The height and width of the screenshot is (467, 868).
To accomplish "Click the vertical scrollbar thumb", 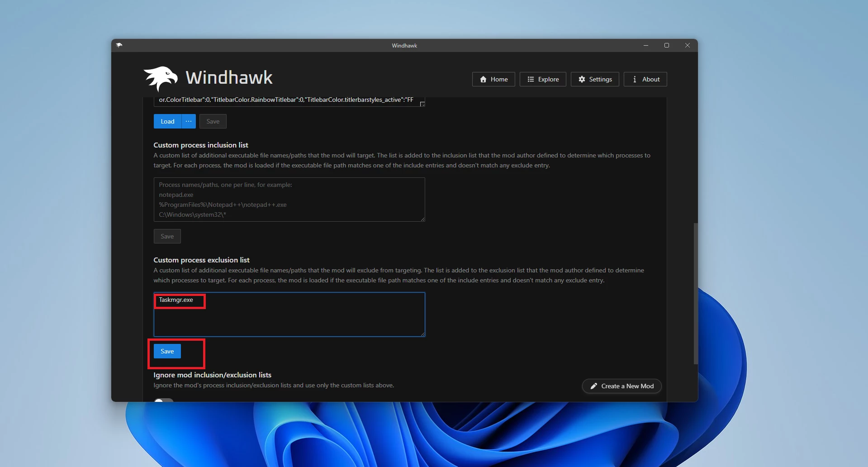I will tap(696, 293).
